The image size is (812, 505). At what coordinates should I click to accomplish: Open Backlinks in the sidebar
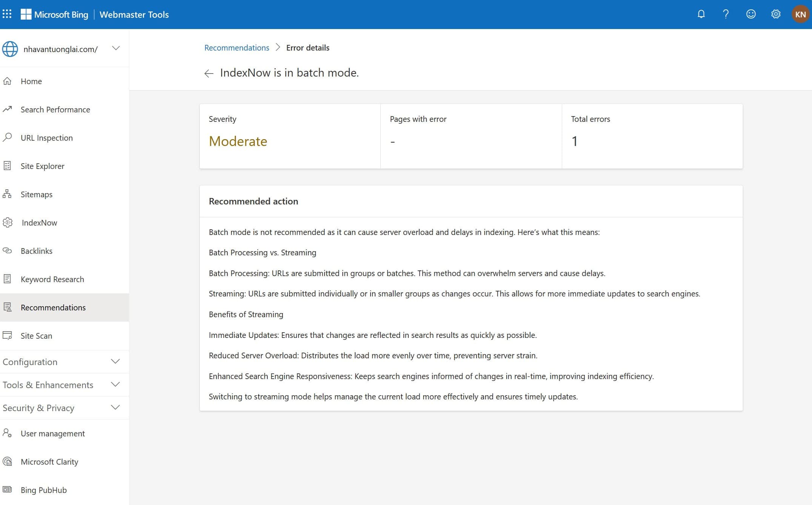[x=64, y=251]
